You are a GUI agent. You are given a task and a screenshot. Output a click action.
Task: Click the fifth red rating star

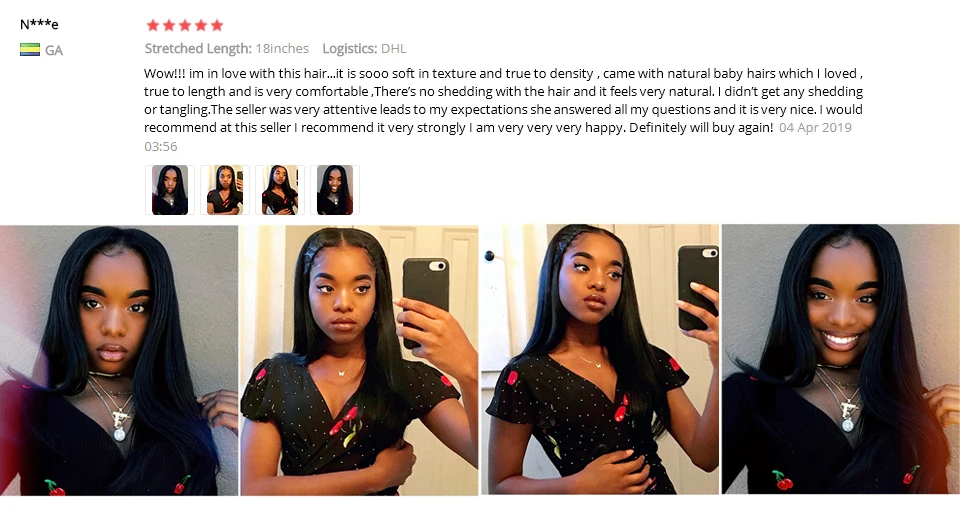tap(217, 25)
